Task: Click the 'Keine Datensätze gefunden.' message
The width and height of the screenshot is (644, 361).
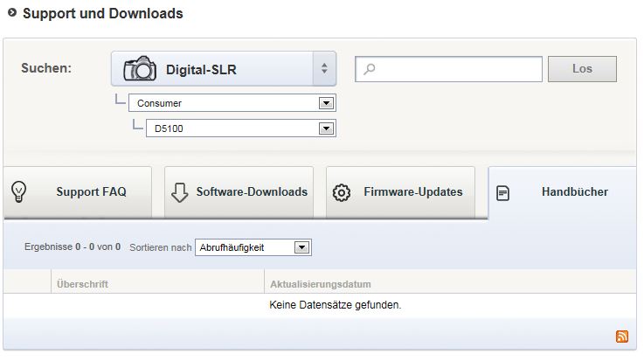Action: click(x=336, y=305)
